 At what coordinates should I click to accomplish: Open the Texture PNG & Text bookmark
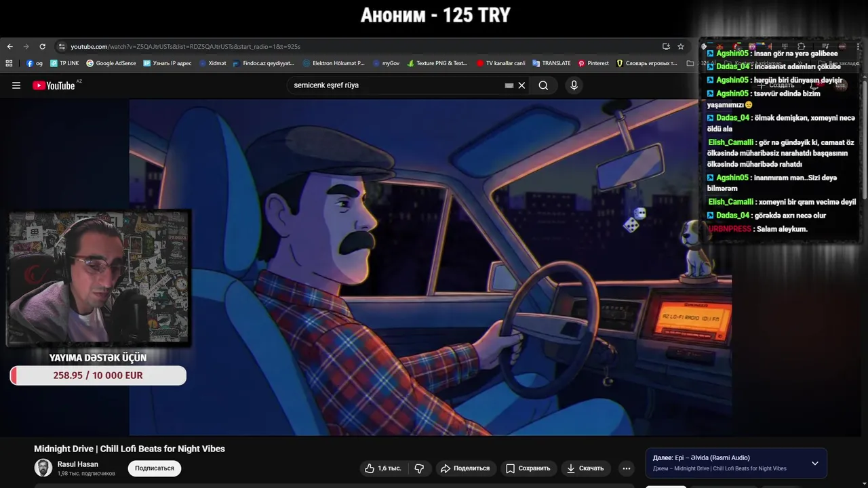(437, 63)
